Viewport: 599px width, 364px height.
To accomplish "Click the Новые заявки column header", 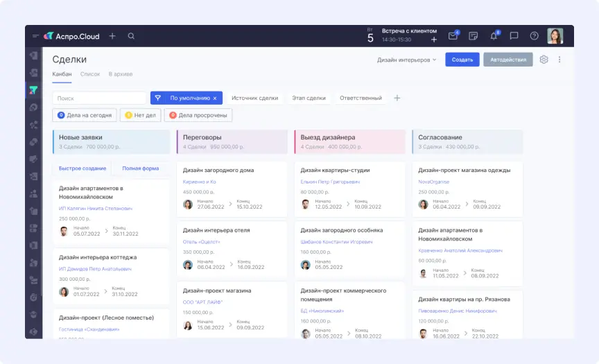I will (111, 141).
